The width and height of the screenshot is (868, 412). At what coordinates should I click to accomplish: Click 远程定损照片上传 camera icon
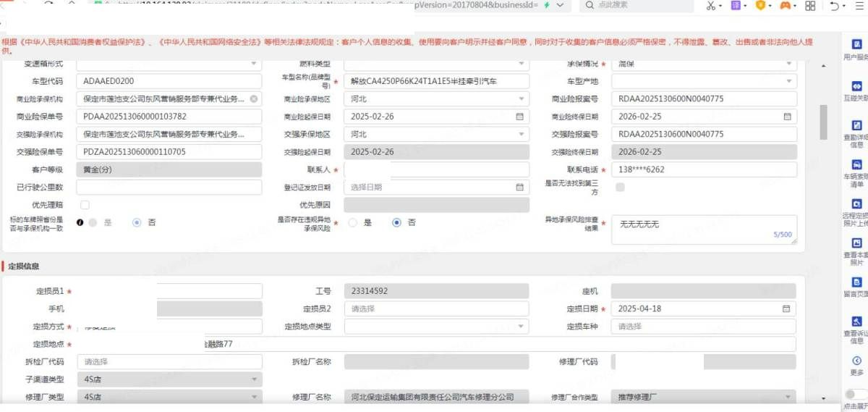click(x=857, y=204)
